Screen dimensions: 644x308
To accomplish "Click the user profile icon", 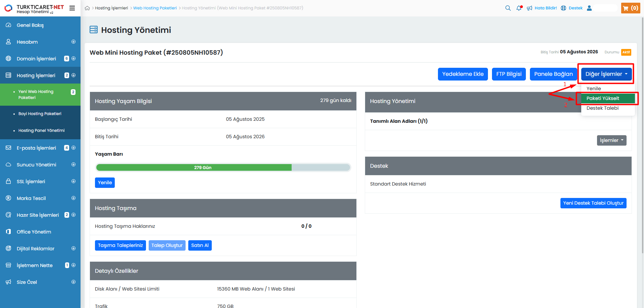I will click(589, 8).
